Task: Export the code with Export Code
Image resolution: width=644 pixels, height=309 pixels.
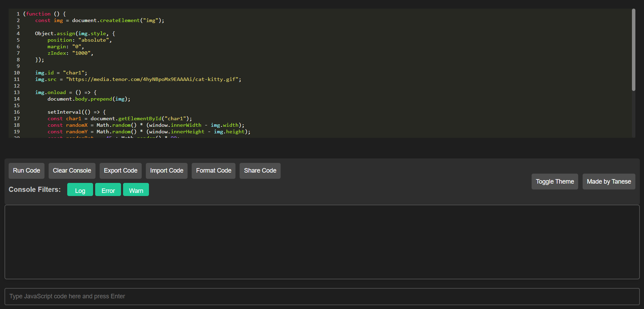Action: [121, 171]
